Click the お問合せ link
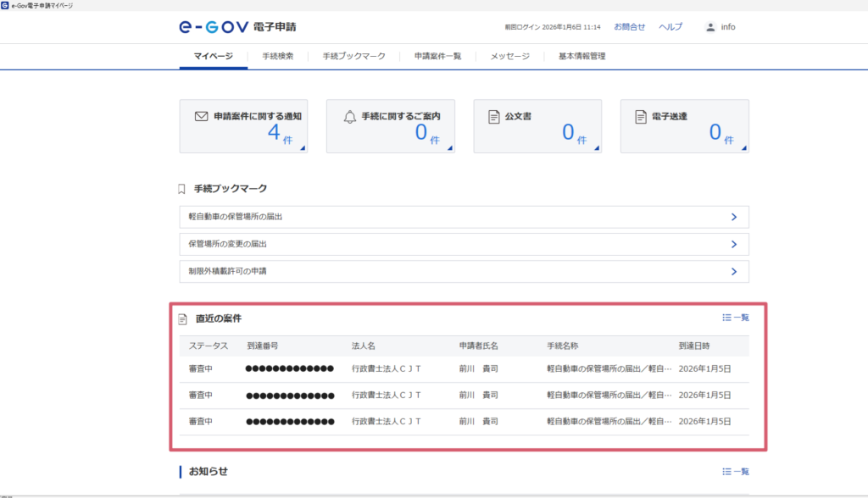Viewport: 868px width, 498px height. point(629,27)
